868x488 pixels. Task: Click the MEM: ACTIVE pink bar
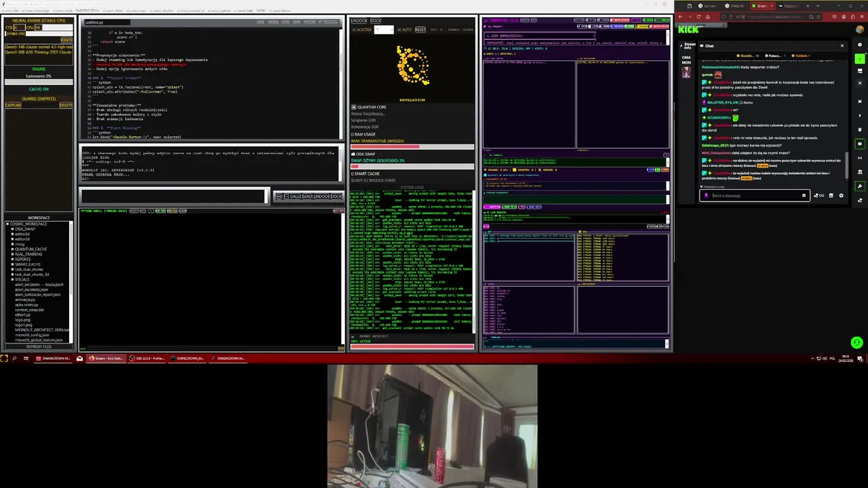tap(412, 346)
